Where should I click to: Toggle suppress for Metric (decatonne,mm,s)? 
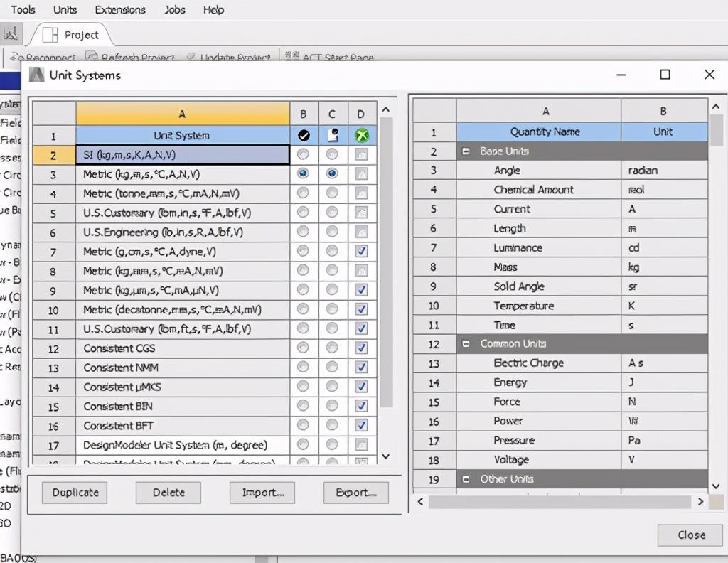point(361,309)
